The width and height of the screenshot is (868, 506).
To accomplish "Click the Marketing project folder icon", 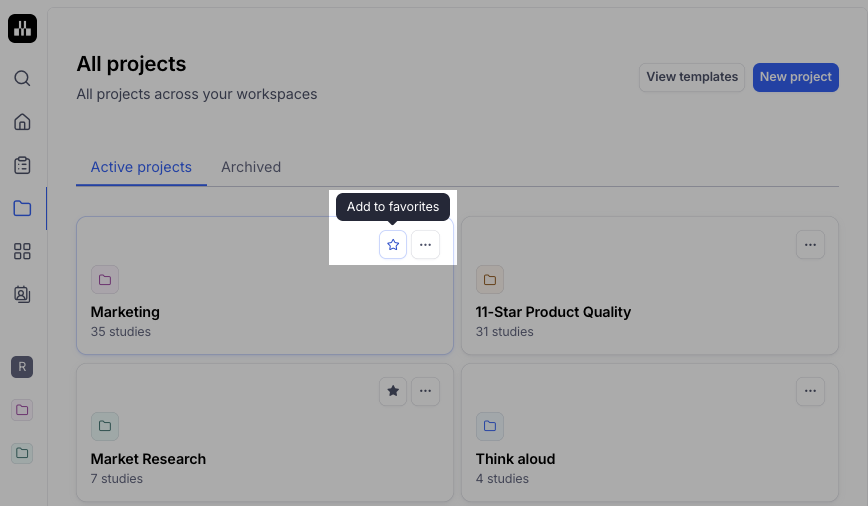I will point(105,280).
